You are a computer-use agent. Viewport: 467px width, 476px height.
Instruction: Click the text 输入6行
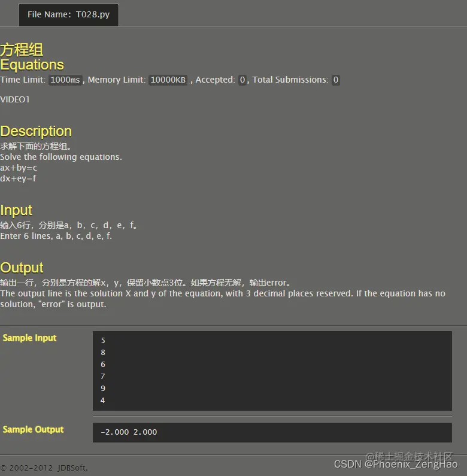point(15,225)
